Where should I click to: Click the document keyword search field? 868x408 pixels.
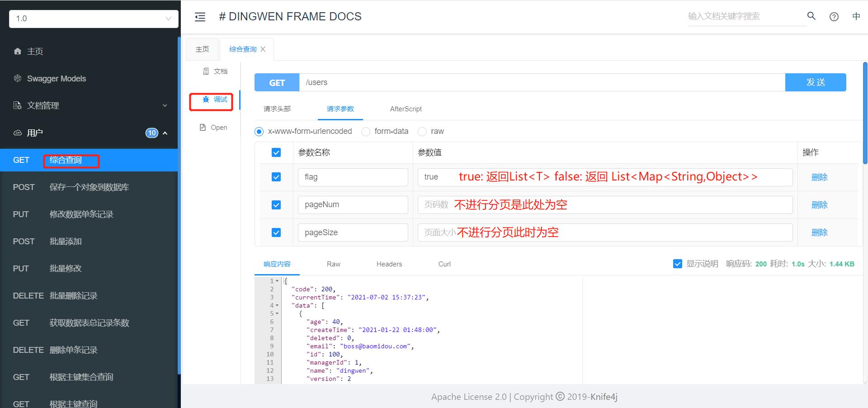[747, 16]
